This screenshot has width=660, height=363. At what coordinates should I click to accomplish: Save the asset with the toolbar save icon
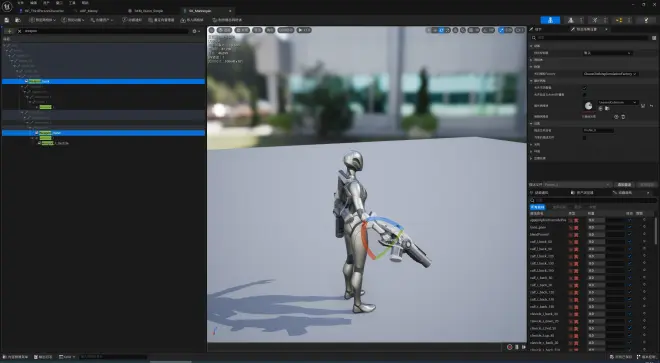pos(7,20)
